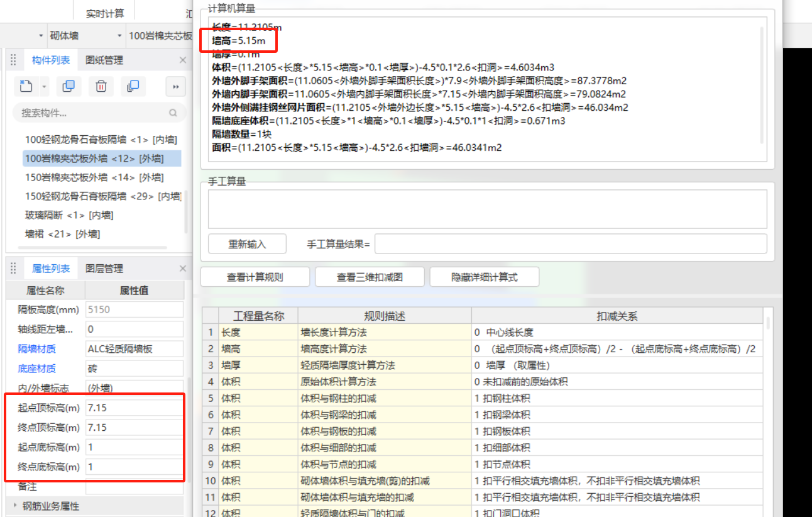Close the 构件列表 panel with the X
This screenshot has width=812, height=517.
coord(183,60)
